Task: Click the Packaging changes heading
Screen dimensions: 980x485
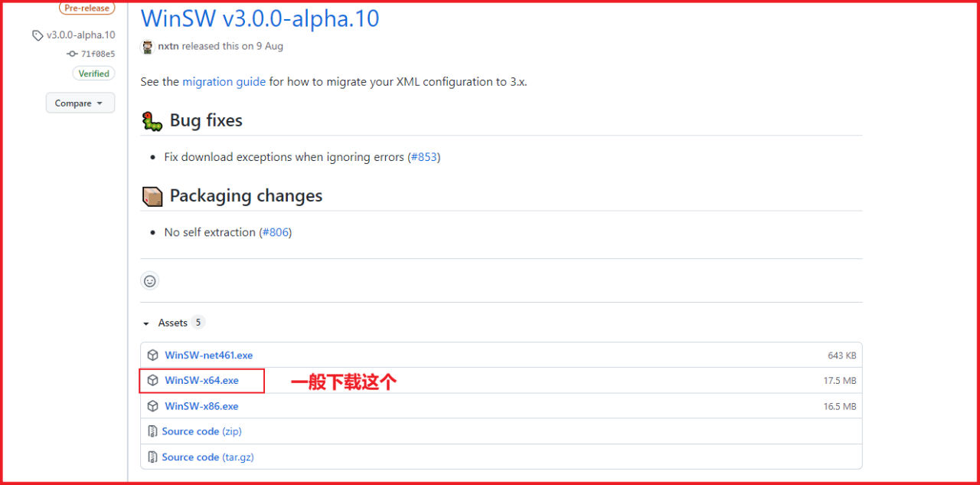Action: tap(246, 196)
